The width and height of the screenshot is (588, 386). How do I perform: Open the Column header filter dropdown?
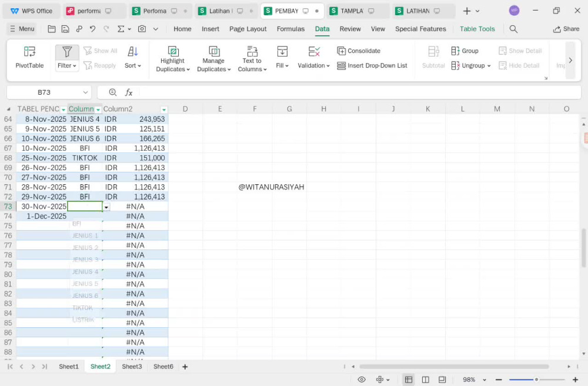click(98, 109)
